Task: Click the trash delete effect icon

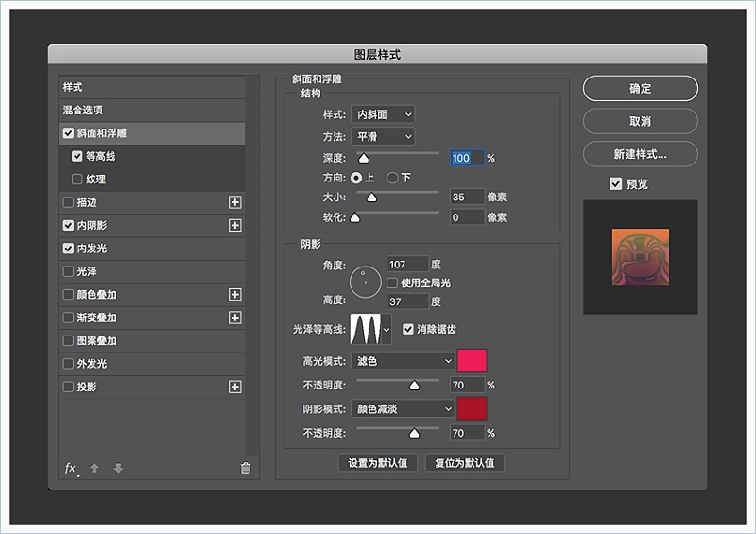Action: [x=246, y=468]
